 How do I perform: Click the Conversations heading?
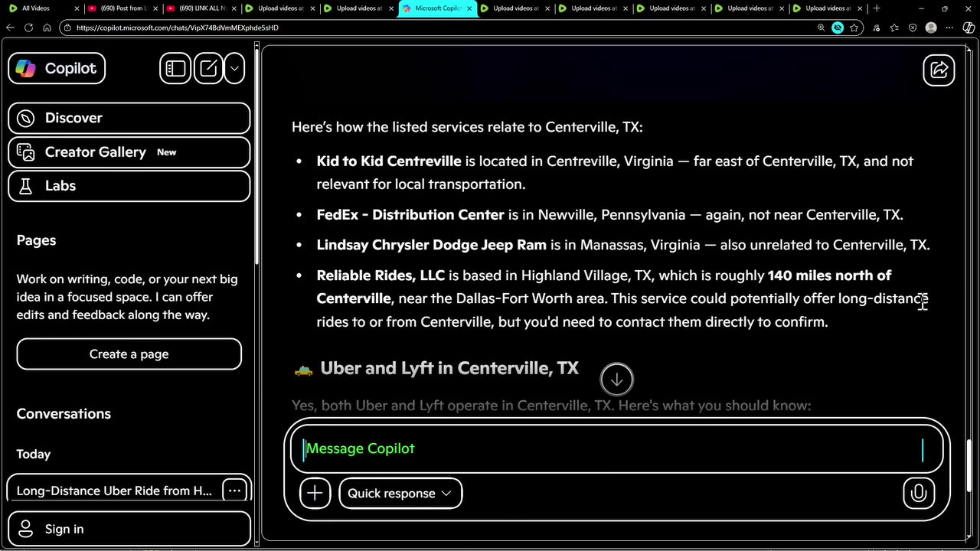pos(64,414)
